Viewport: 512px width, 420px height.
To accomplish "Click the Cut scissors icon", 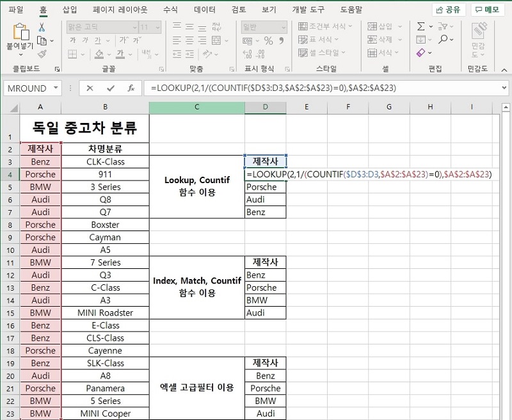I will 42,27.
